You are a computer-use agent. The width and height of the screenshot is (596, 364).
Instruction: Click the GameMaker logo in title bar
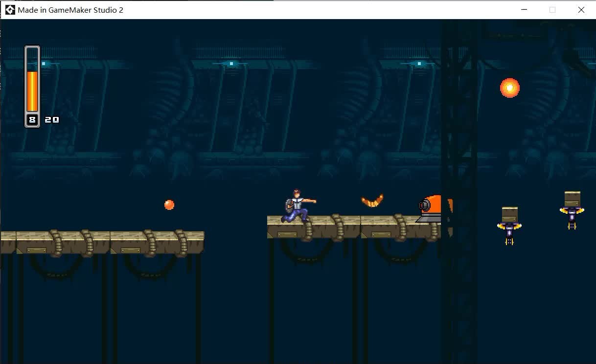(x=10, y=10)
